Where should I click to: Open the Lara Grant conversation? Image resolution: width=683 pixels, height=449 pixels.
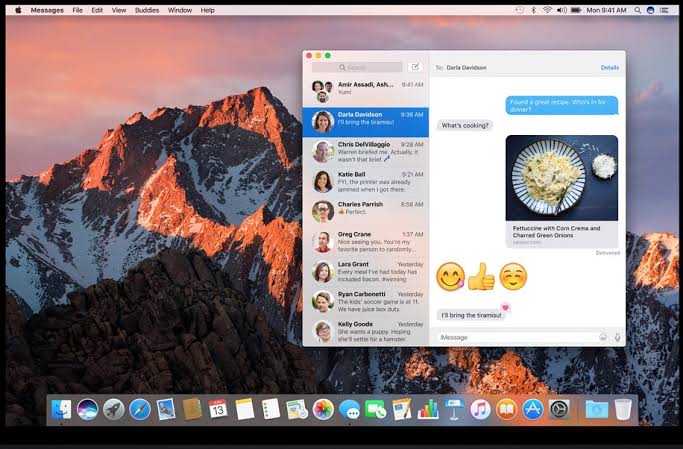point(365,272)
